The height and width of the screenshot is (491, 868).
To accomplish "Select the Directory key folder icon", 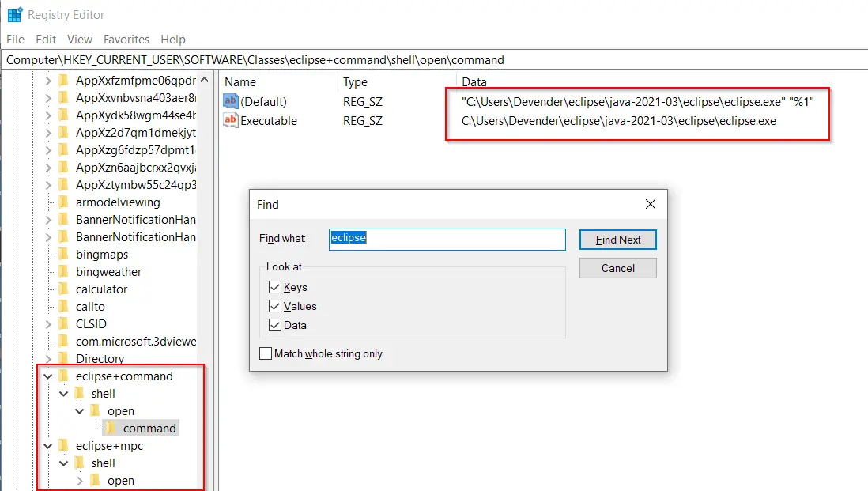I will click(63, 358).
